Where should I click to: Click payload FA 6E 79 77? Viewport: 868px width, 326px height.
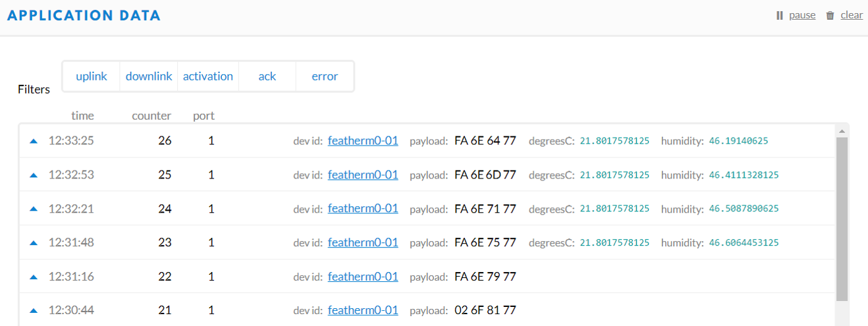pyautogui.click(x=485, y=277)
